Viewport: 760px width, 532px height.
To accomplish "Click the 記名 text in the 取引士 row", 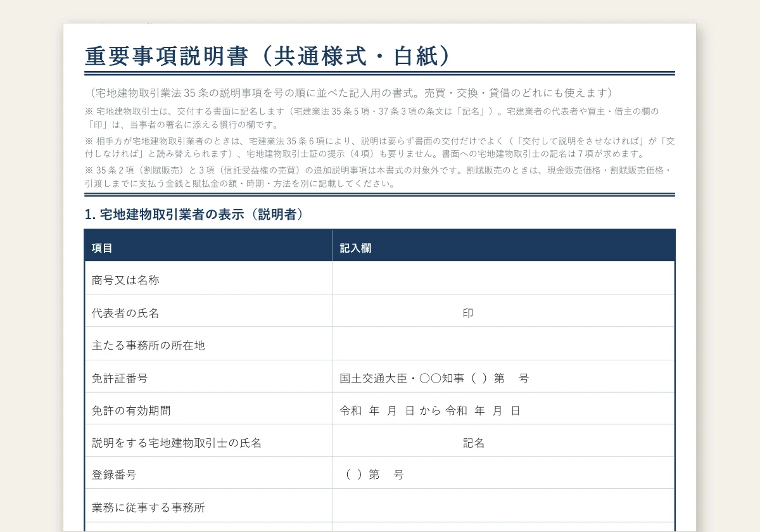I will pos(474,443).
